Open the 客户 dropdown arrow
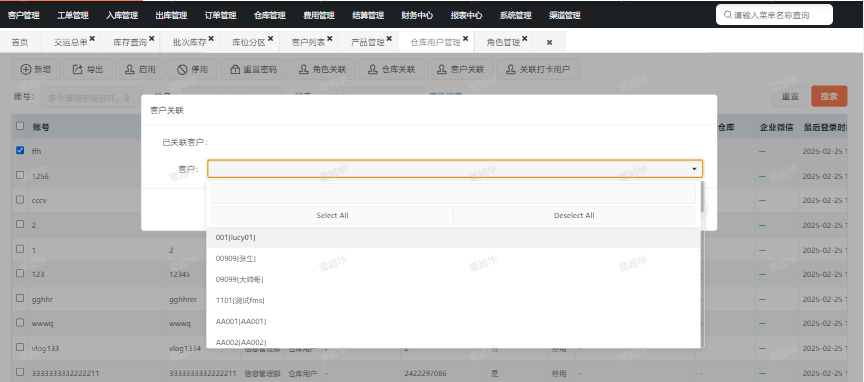Image resolution: width=864 pixels, height=382 pixels. [x=694, y=169]
